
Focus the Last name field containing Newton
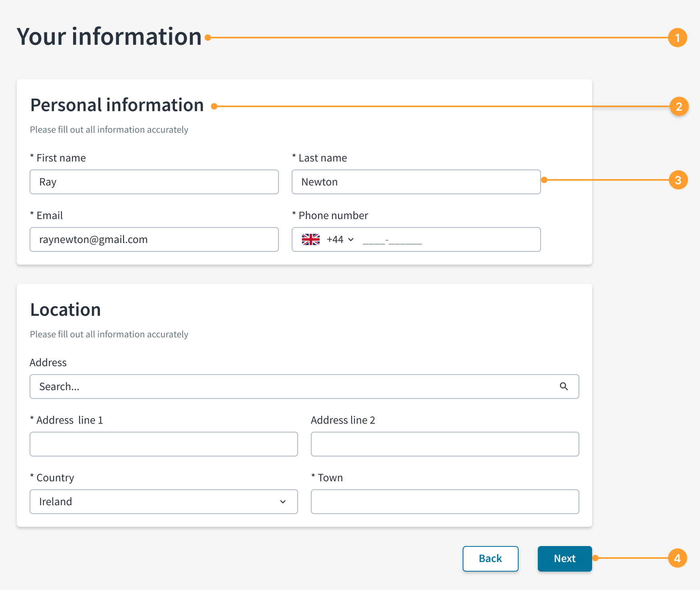click(416, 182)
